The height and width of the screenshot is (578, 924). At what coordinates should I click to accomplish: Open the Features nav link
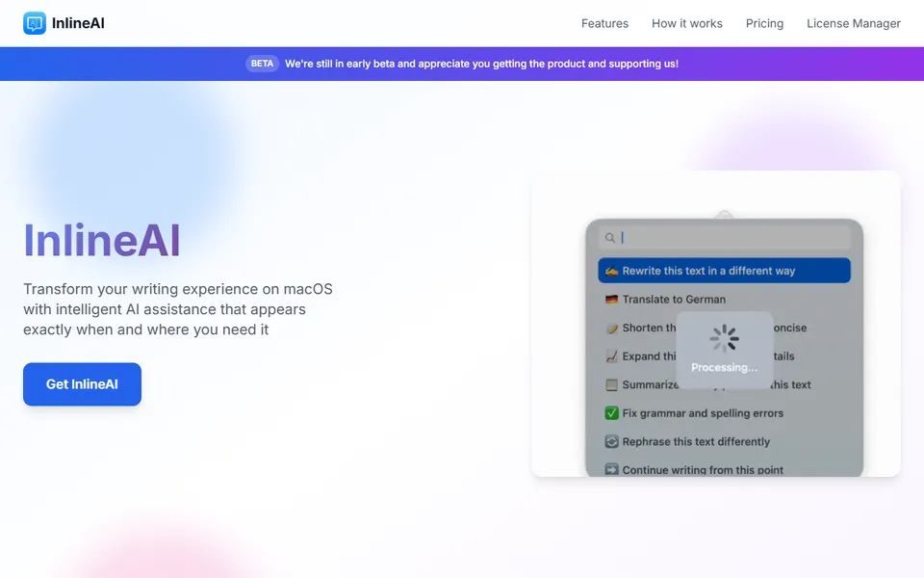(x=604, y=23)
